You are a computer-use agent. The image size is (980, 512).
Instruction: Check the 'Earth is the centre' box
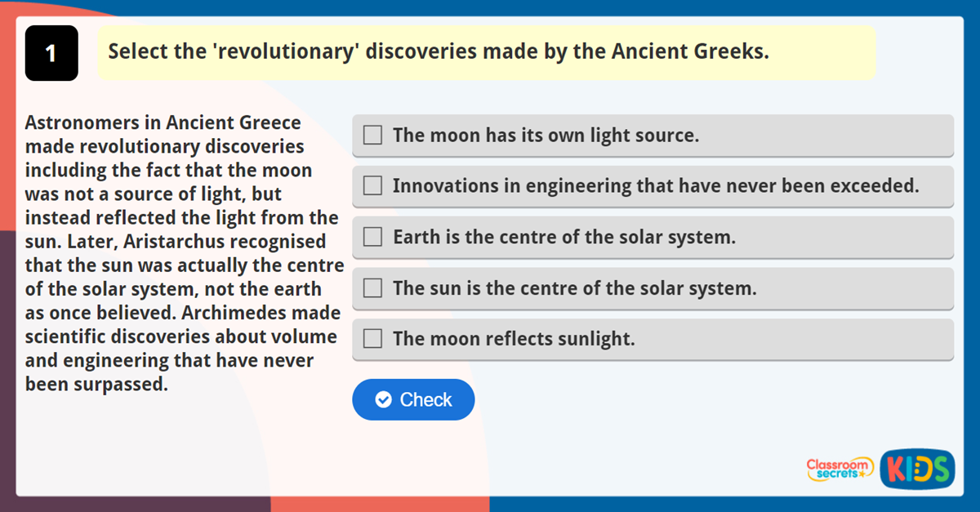click(x=372, y=237)
